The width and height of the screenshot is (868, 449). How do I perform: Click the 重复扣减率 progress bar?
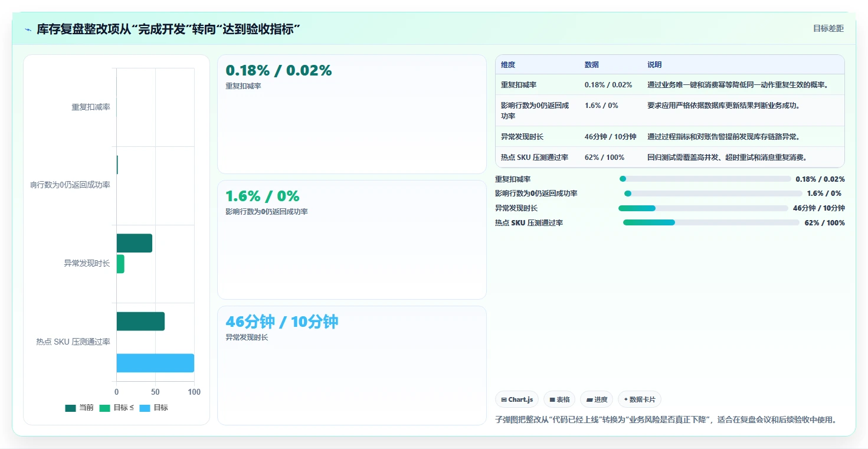pos(705,179)
